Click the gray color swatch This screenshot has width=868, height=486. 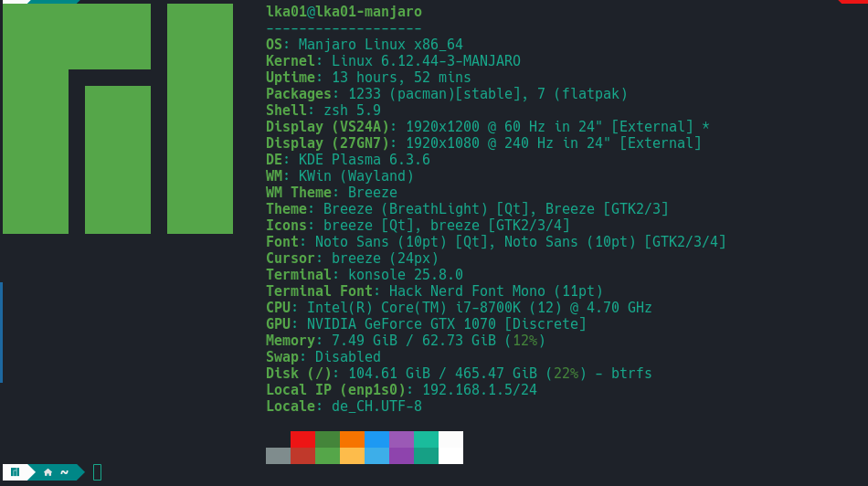[x=278, y=456]
